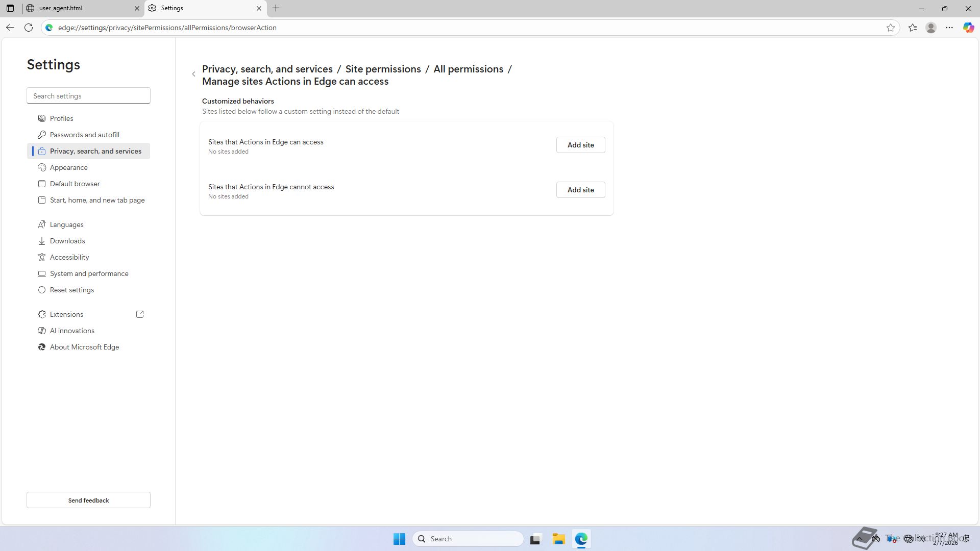Click the profile avatar icon
Screen dimensions: 980x551
point(931,28)
